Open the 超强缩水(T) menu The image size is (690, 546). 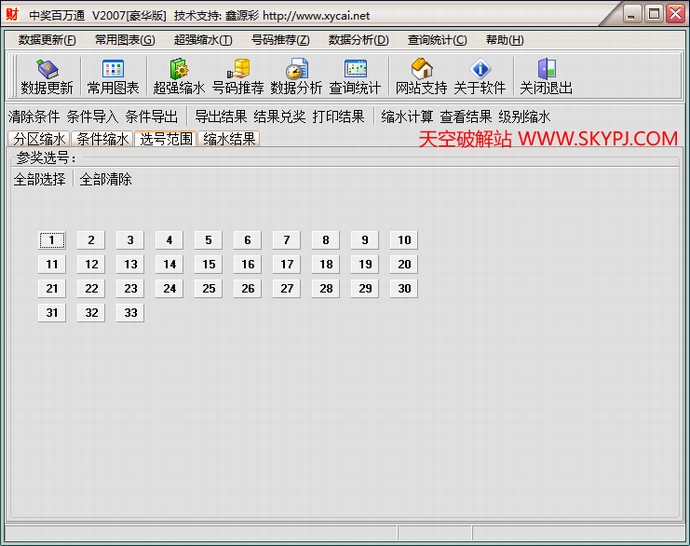coord(203,40)
